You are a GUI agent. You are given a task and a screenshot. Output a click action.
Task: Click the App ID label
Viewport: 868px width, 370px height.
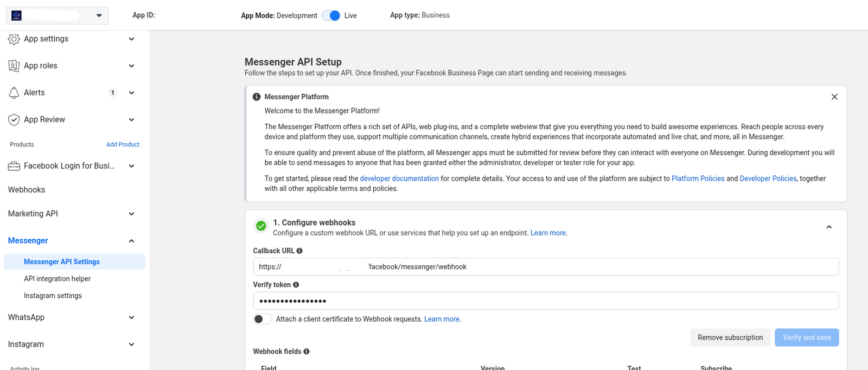(x=144, y=15)
